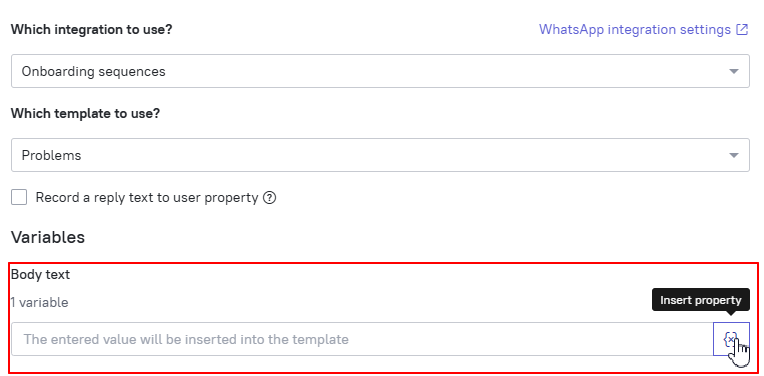764x376 pixels.
Task: Click the 'Which template to use?' label
Action: point(86,113)
